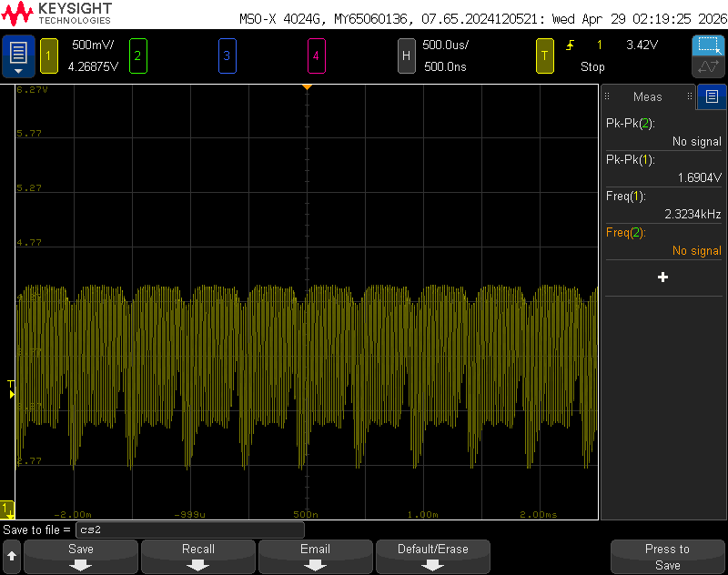Click the Press to Save button
This screenshot has width=728, height=575.
(x=668, y=557)
